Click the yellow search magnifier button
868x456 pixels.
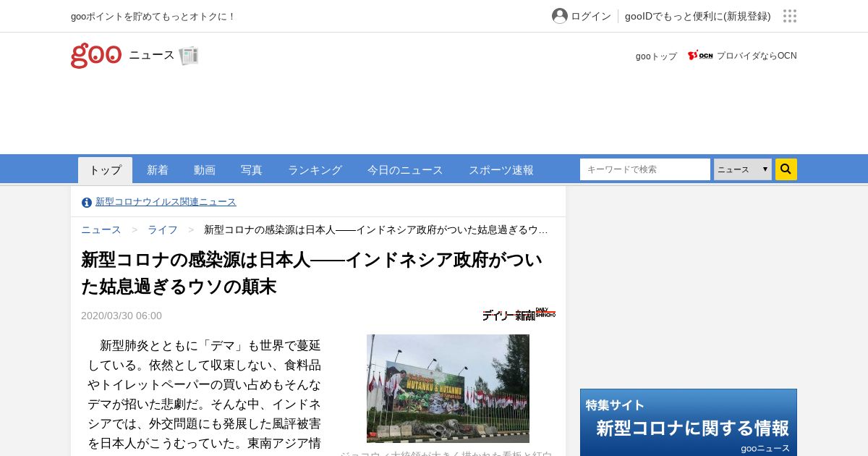786,169
